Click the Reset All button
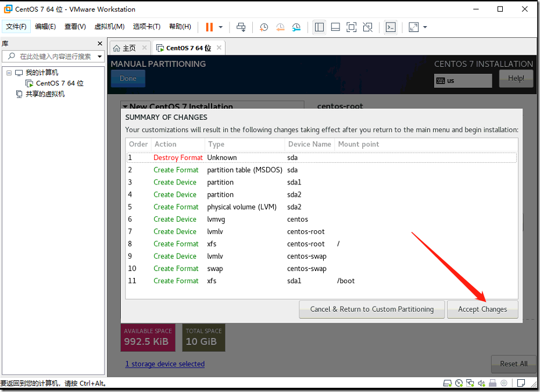Viewport: 540px width, 392px height. tap(513, 364)
